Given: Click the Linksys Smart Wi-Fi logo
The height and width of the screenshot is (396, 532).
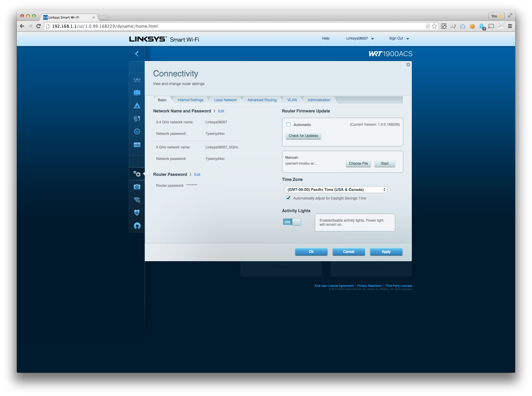Looking at the screenshot, I should coord(164,39).
